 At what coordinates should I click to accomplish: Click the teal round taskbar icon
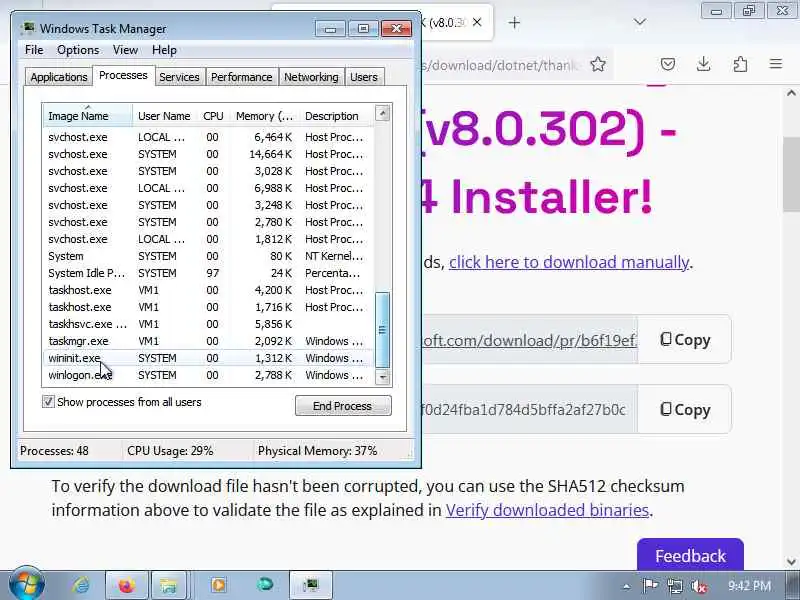point(264,585)
